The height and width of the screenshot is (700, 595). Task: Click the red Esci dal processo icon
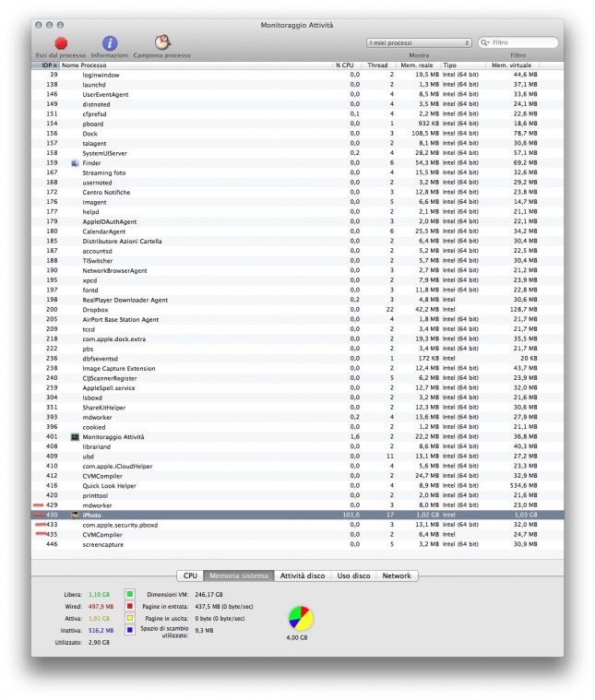click(x=61, y=43)
